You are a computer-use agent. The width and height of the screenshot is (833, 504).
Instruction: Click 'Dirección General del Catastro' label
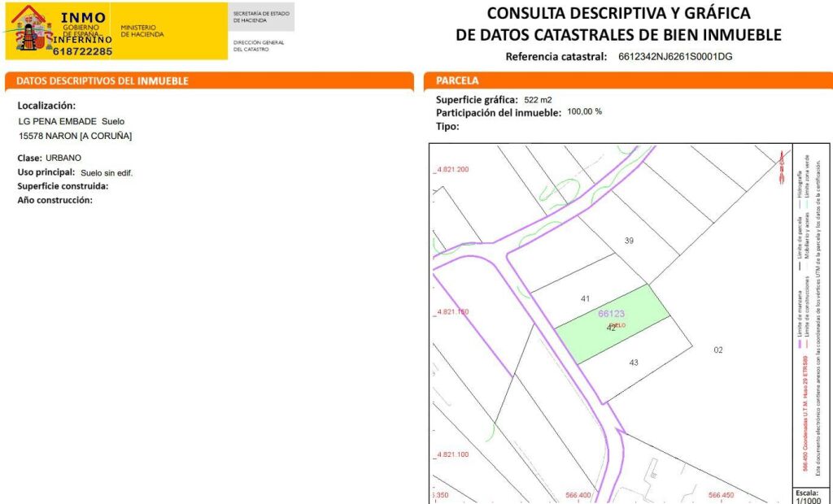point(259,46)
